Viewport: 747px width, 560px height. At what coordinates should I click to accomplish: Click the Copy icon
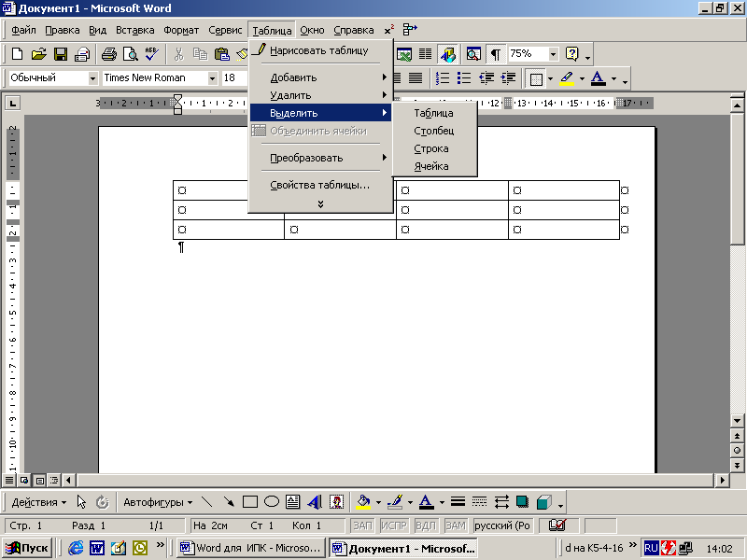200,54
